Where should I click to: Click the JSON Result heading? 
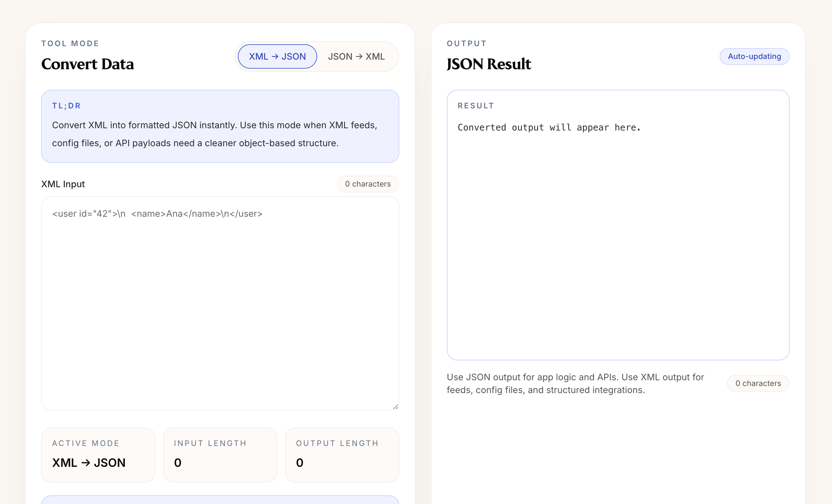point(489,64)
